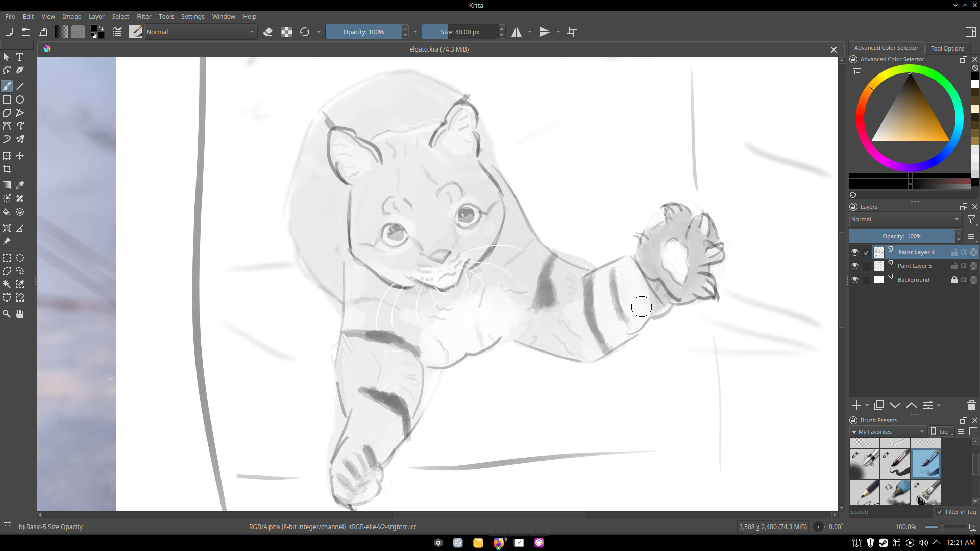Select the Ellipse shape tool
Screen dimensions: 980x551
click(x=20, y=99)
